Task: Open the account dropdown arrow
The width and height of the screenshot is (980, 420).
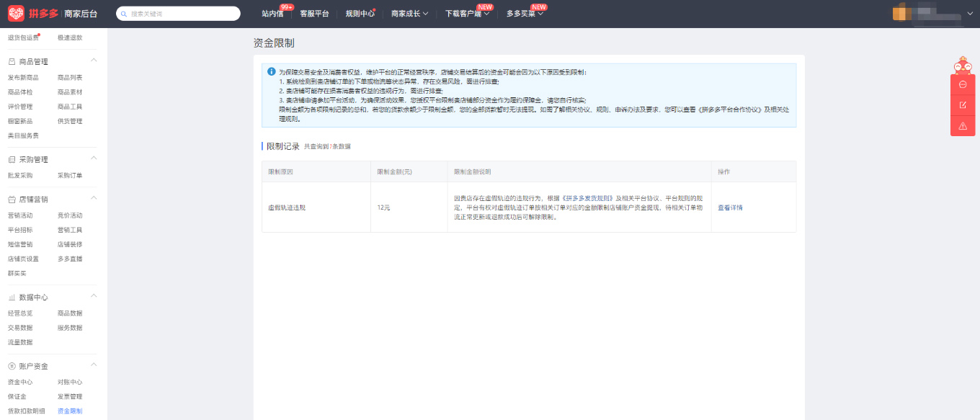Action: (x=970, y=14)
